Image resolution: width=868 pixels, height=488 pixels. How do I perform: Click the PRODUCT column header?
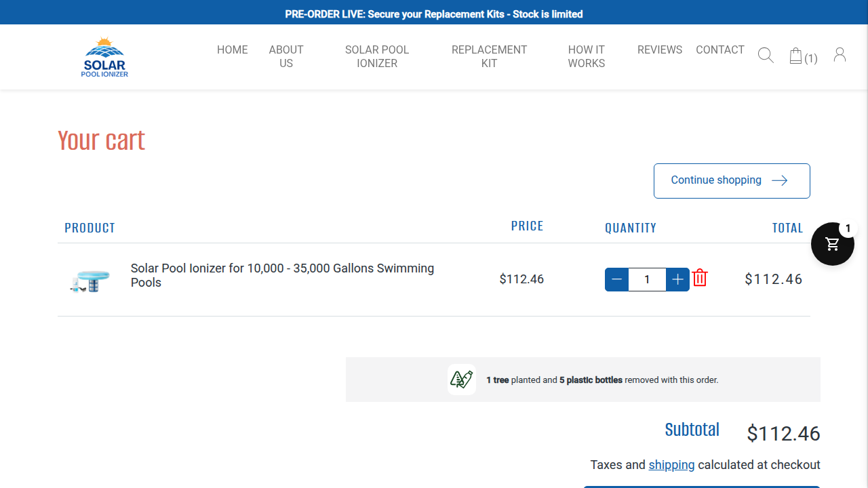coord(90,228)
